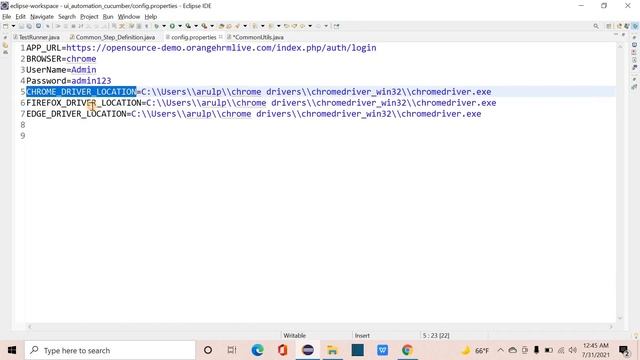This screenshot has height=360, width=640.
Task: Click the editor scroll-down arrow
Action: 620,318
